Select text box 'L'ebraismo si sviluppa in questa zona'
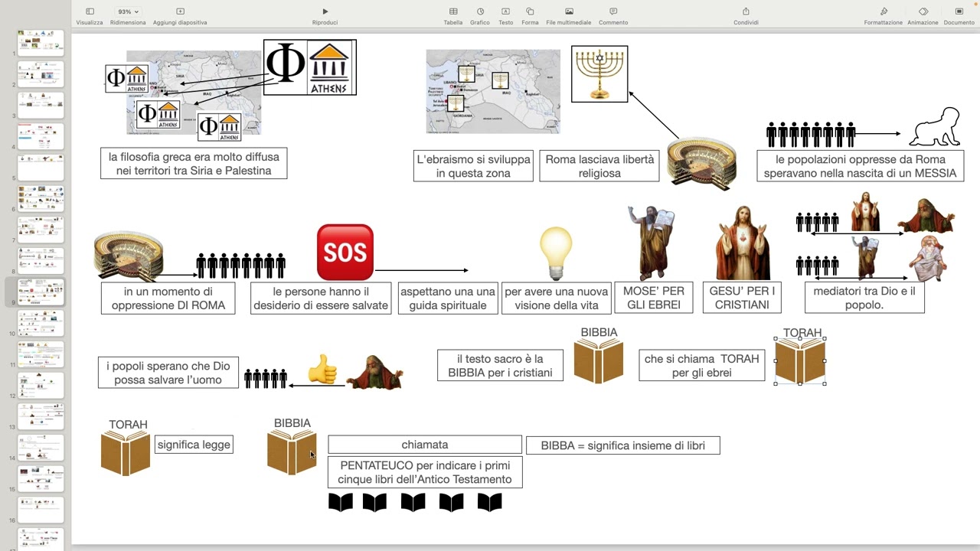 click(473, 166)
